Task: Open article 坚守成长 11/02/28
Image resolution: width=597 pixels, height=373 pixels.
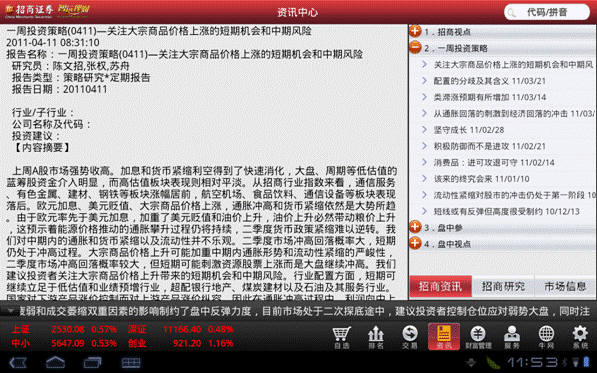Action: [x=503, y=130]
